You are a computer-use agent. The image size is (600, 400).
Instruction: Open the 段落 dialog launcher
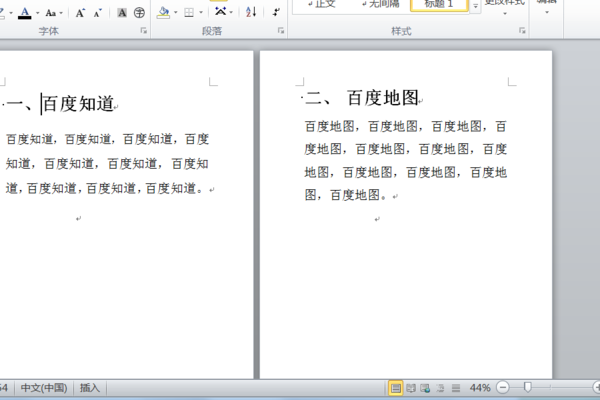click(x=281, y=31)
